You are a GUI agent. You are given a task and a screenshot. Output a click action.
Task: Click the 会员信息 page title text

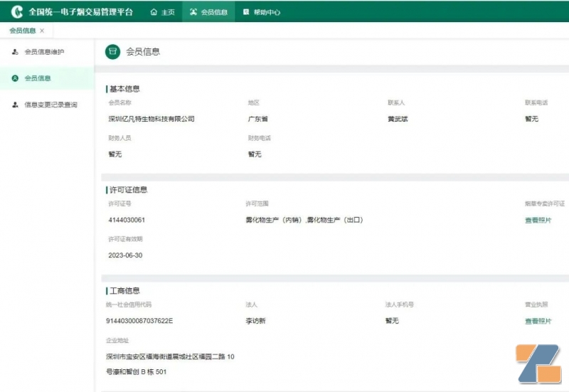(143, 51)
